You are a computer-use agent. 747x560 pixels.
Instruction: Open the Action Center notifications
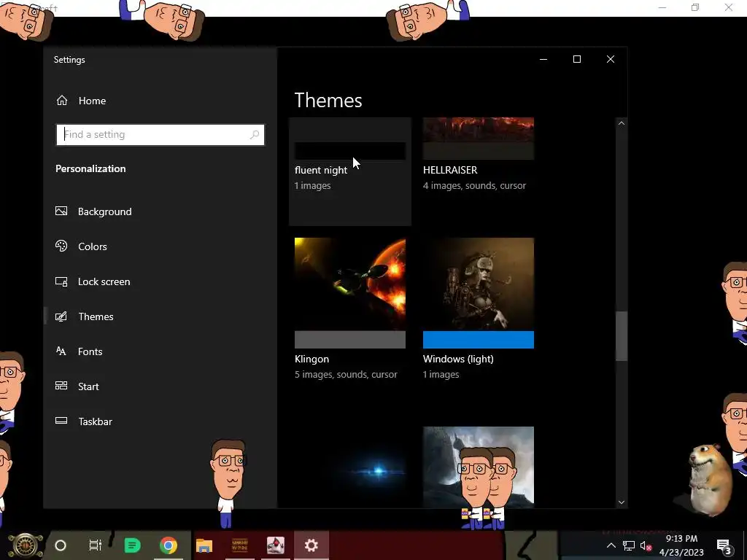click(724, 545)
